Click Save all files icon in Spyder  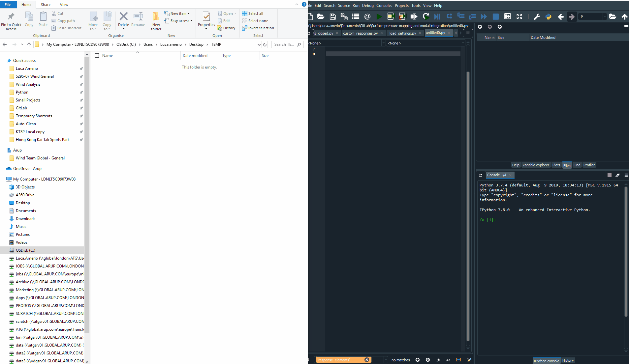[x=344, y=16]
